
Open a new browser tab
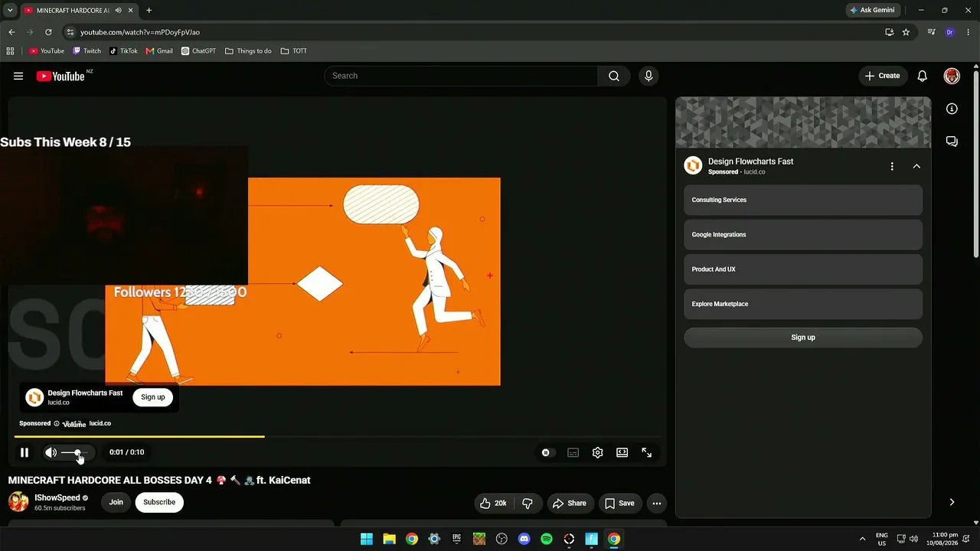[x=149, y=10]
